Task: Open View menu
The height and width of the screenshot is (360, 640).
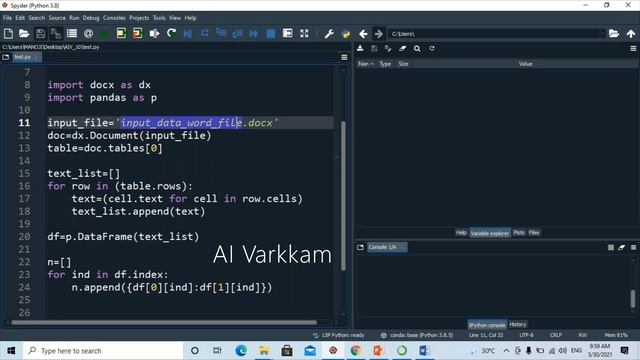Action: tap(175, 18)
